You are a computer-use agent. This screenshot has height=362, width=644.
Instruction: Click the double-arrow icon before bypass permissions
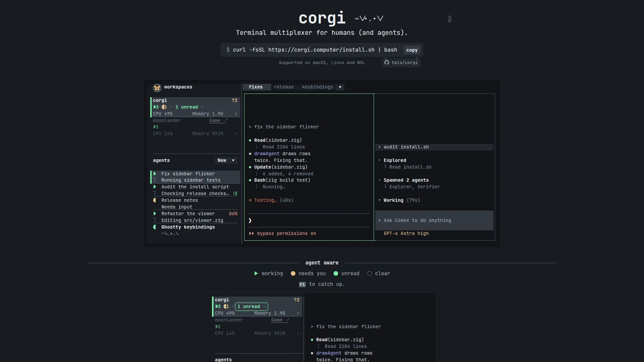[x=251, y=234]
